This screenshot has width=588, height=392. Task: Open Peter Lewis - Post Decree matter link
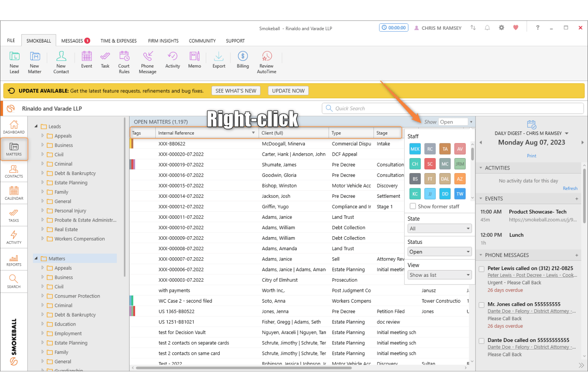tap(532, 275)
